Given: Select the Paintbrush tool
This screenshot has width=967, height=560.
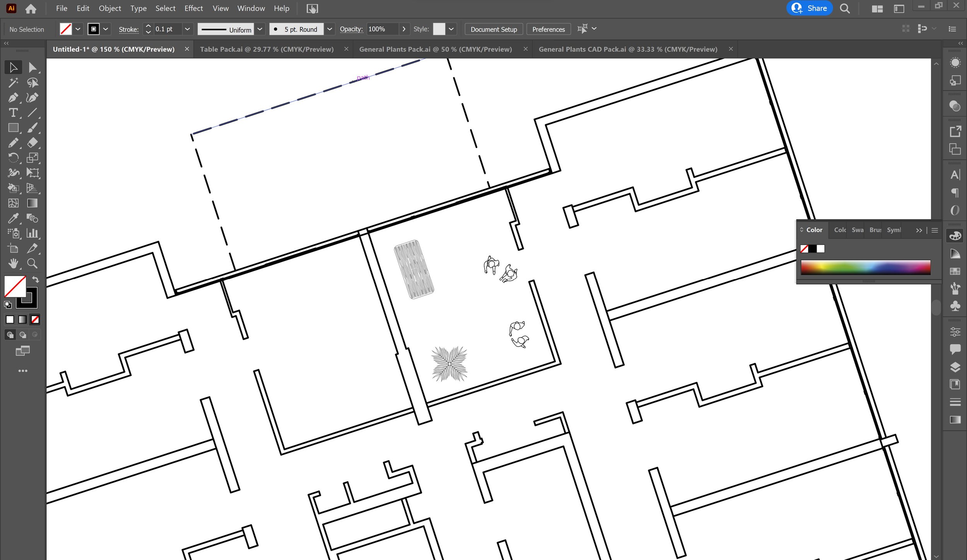Looking at the screenshot, I should point(32,128).
